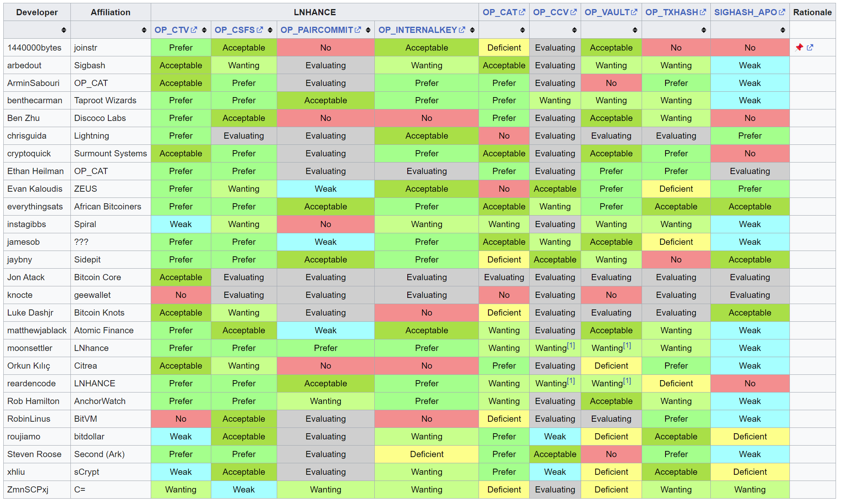The width and height of the screenshot is (843, 504).
Task: Sort by OP_VAULT column arrows
Action: [635, 30]
